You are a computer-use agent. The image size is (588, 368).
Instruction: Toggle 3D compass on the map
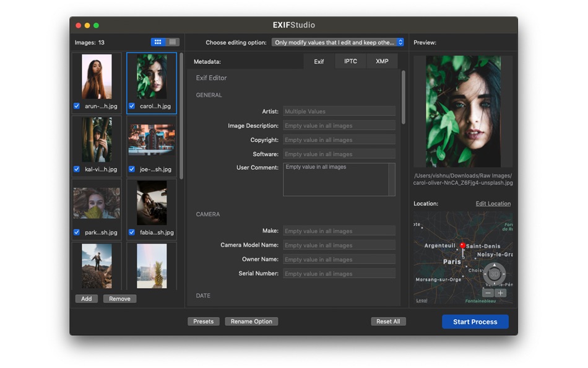(x=495, y=274)
